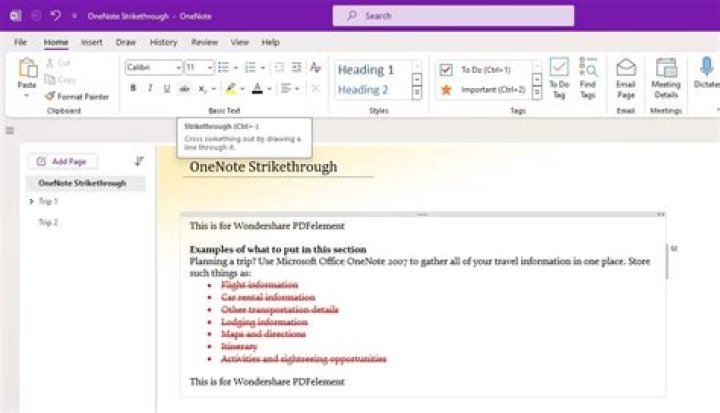Click the Find Tags button
This screenshot has width=720, height=413.
[588, 78]
